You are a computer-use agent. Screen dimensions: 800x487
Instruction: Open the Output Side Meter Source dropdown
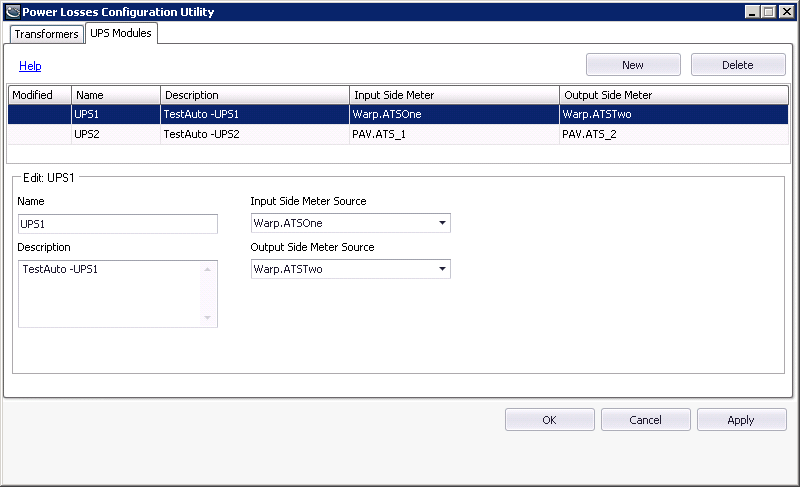[x=442, y=269]
